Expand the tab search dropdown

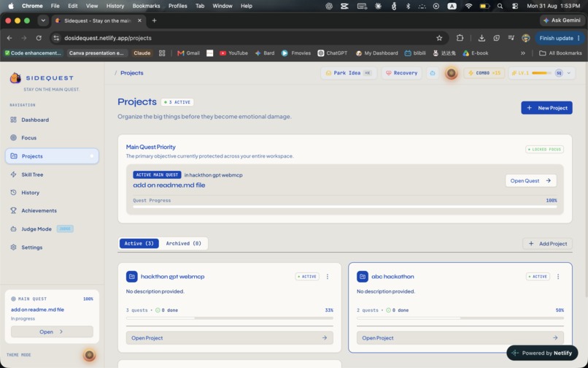pyautogui.click(x=43, y=20)
